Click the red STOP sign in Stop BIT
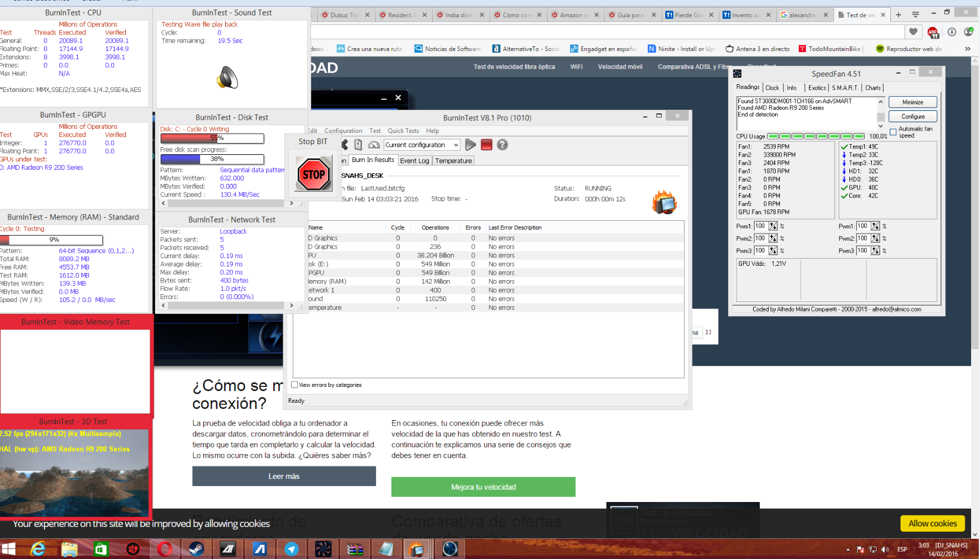Screen dimensions: 980x559 click(x=314, y=174)
